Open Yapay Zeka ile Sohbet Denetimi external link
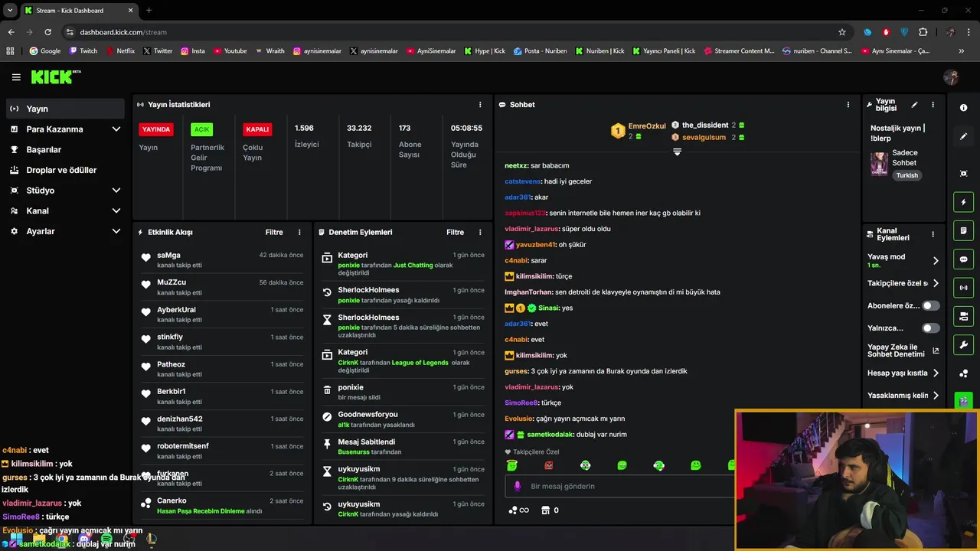Screen dimensions: 980x551 click(x=936, y=351)
